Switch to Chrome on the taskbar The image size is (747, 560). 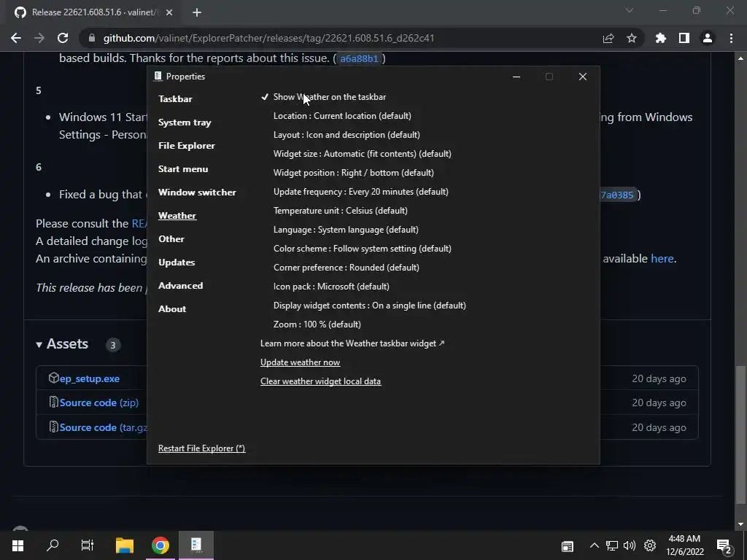pyautogui.click(x=160, y=545)
